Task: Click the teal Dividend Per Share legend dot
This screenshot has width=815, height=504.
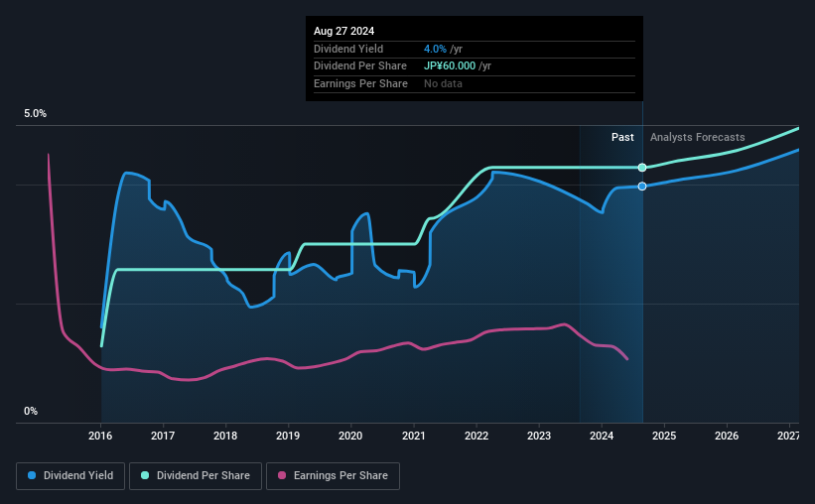Action: (145, 475)
